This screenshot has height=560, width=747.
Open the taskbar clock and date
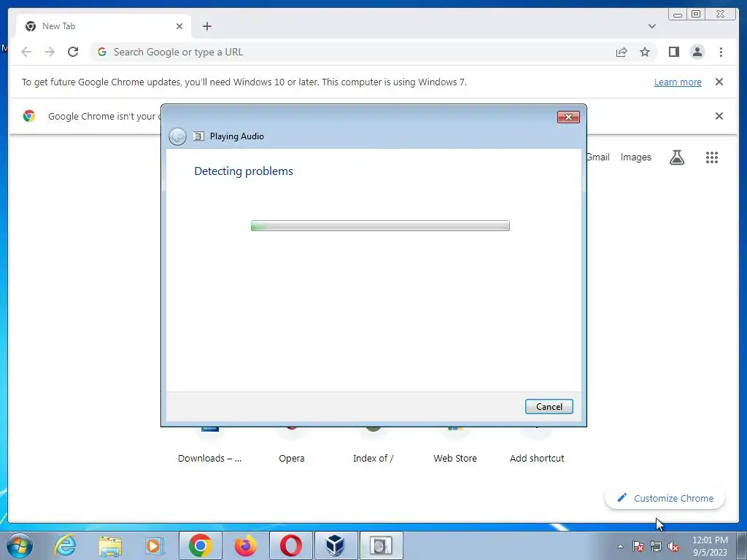tap(710, 546)
